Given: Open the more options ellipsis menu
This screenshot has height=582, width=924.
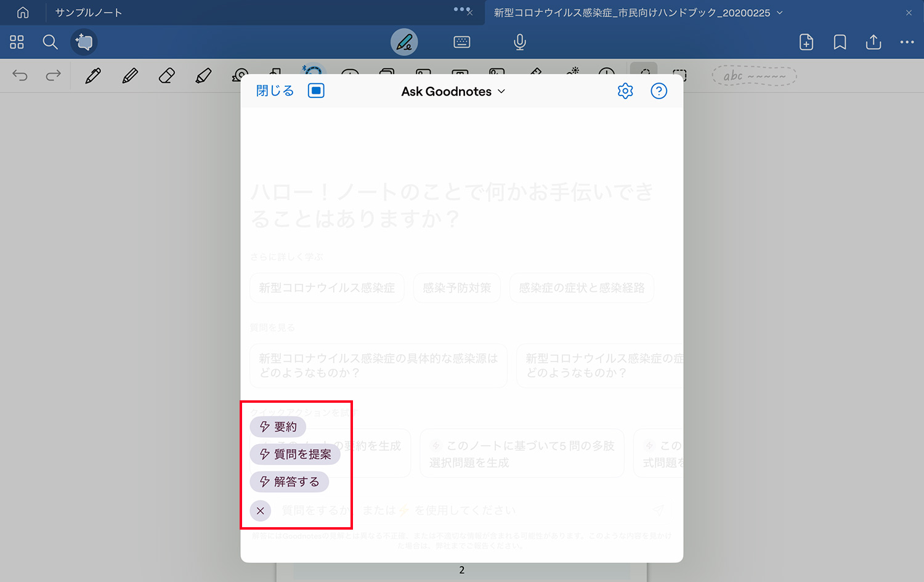Looking at the screenshot, I should (x=907, y=42).
